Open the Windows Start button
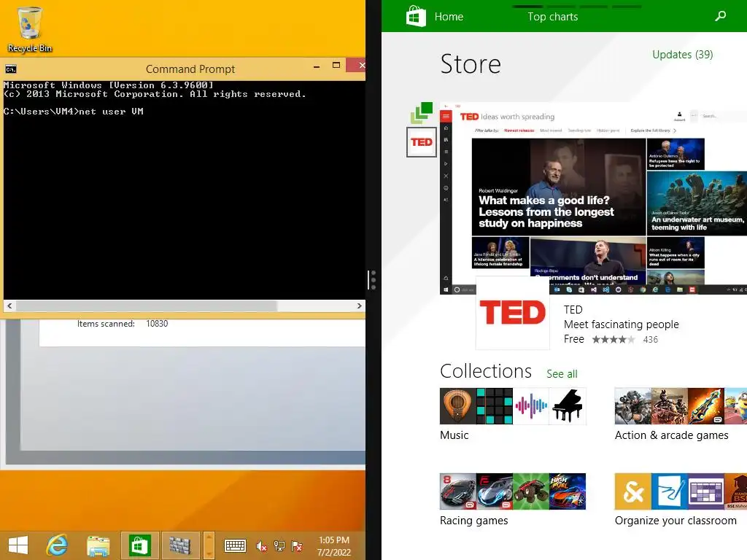 pyautogui.click(x=18, y=545)
